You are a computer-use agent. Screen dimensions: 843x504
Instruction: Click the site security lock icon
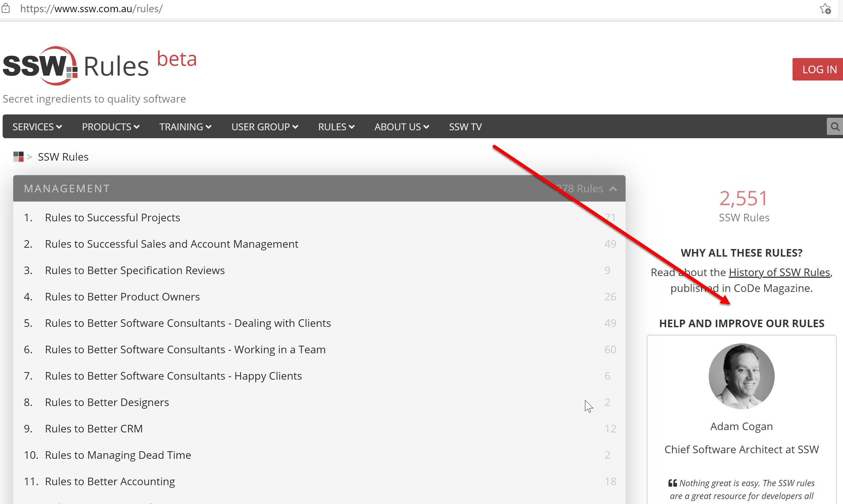point(6,9)
